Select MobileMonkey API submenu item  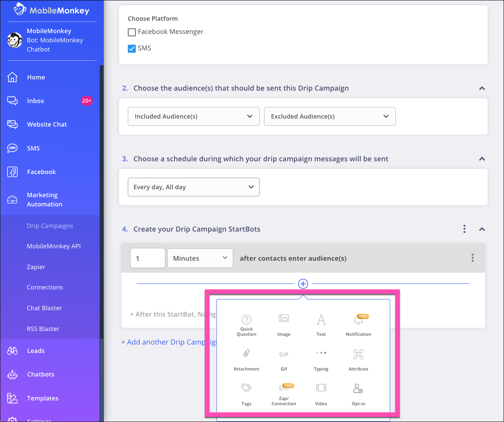[x=54, y=246]
